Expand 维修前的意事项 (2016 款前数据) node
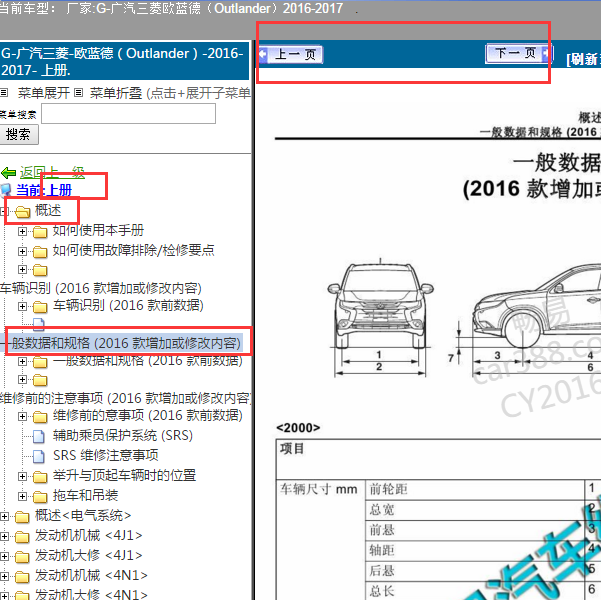 (22, 416)
